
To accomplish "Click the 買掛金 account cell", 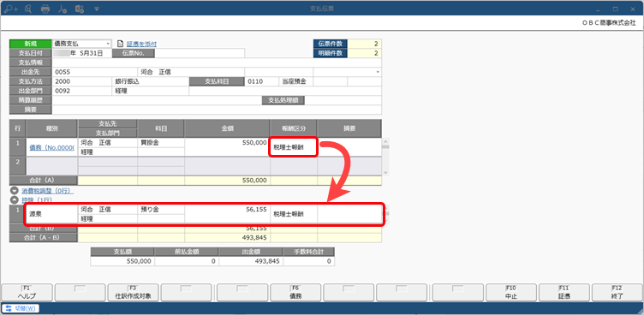I will pos(161,143).
